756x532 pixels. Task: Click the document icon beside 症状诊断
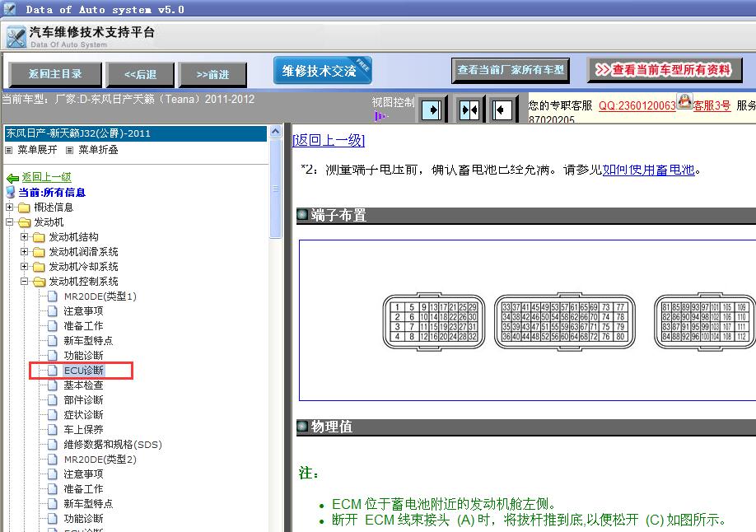pos(53,415)
